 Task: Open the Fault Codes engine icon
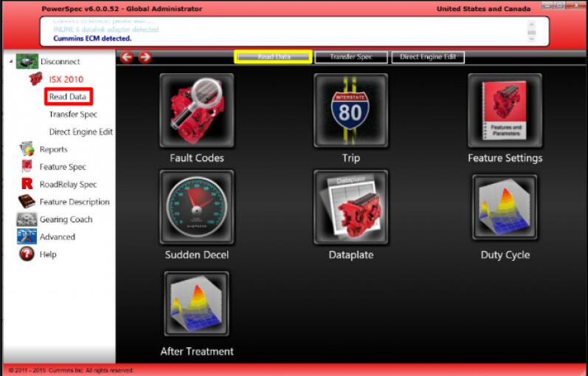[x=197, y=110]
